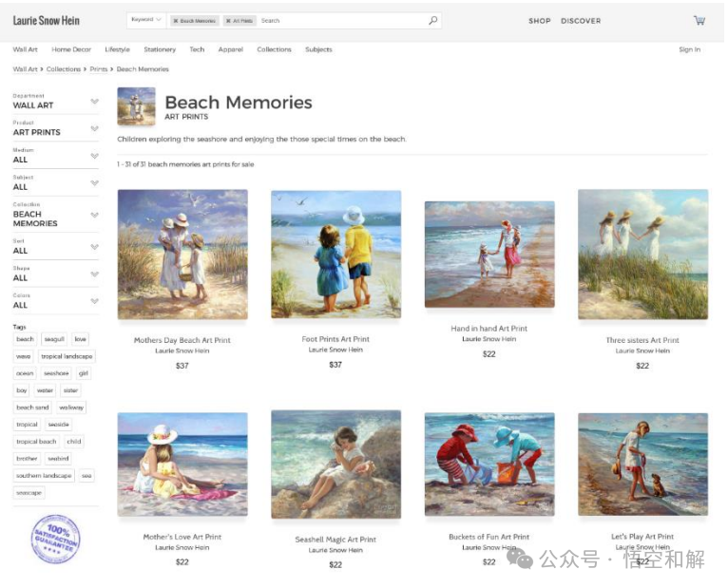Select the seagull tag

tap(54, 339)
